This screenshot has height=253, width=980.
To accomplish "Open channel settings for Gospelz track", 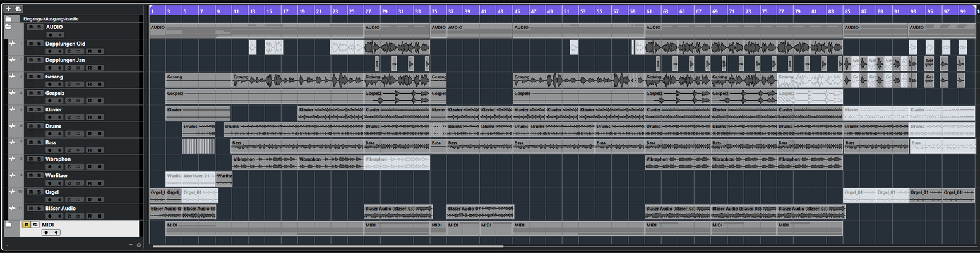I will click(69, 101).
